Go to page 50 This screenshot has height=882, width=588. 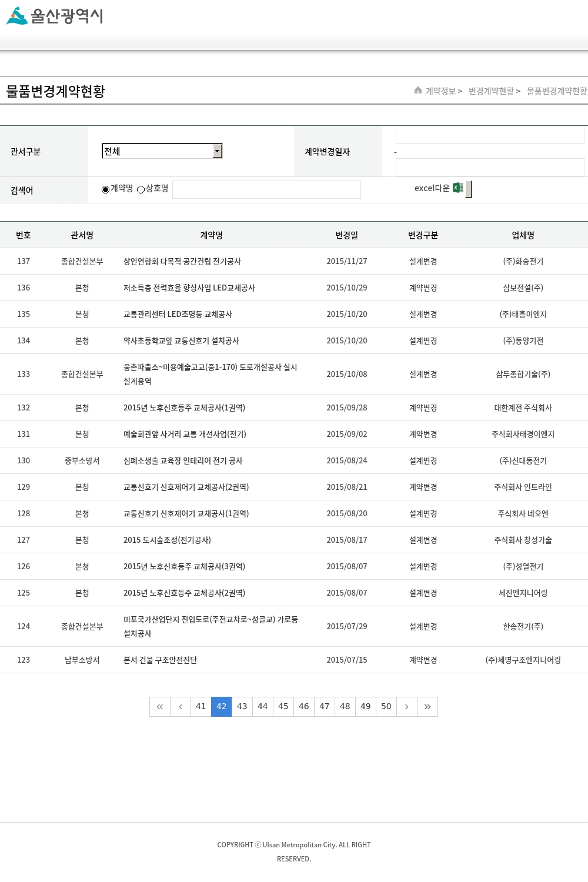point(386,707)
